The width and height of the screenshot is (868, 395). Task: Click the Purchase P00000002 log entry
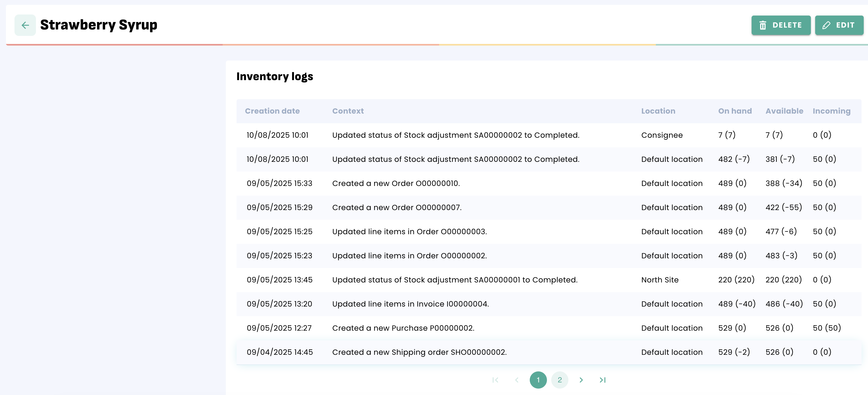coord(403,328)
